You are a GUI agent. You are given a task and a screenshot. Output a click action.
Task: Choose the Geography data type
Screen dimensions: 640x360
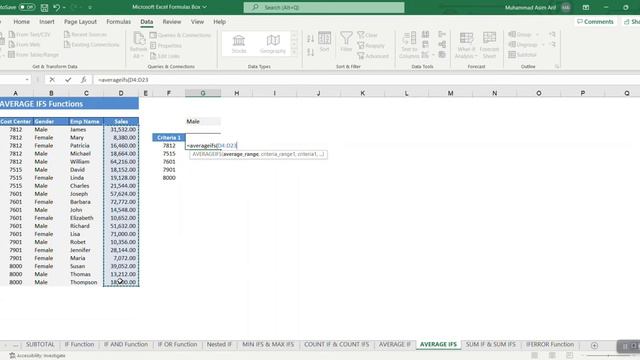(x=273, y=44)
